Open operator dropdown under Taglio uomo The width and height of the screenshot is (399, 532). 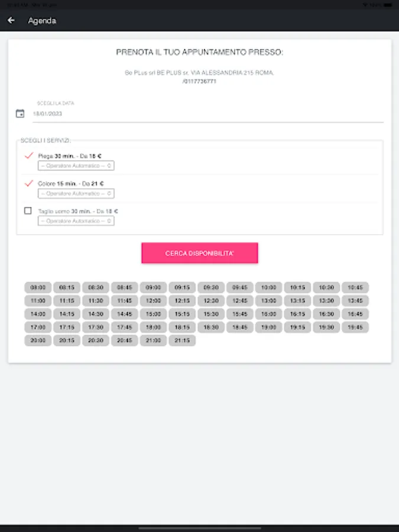pos(76,221)
